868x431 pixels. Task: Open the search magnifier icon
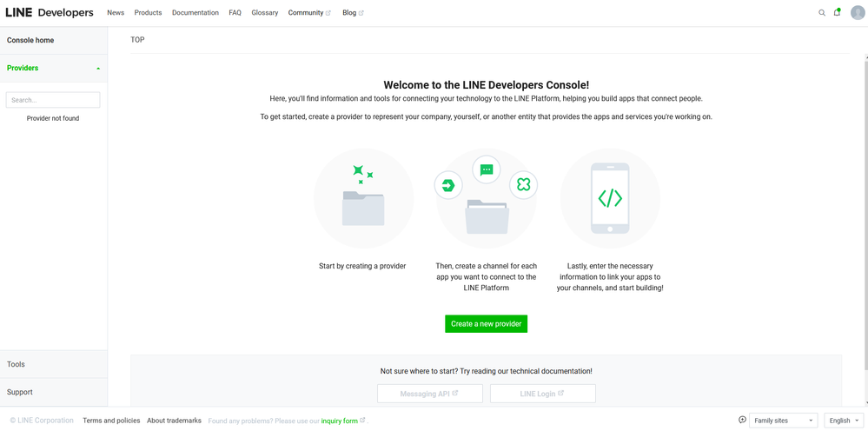click(822, 13)
